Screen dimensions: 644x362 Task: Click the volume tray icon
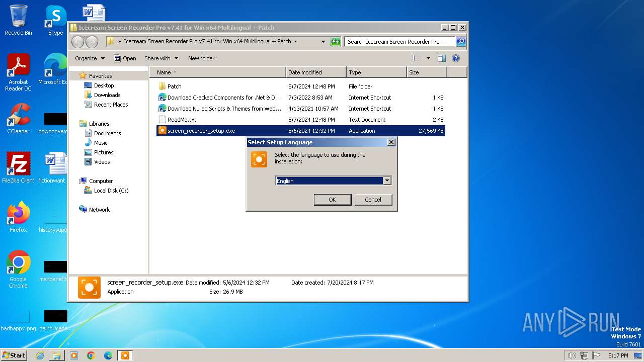click(572, 355)
